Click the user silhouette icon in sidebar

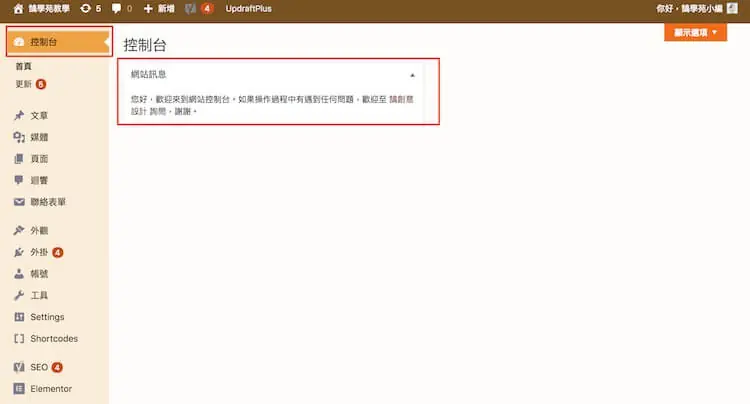19,273
